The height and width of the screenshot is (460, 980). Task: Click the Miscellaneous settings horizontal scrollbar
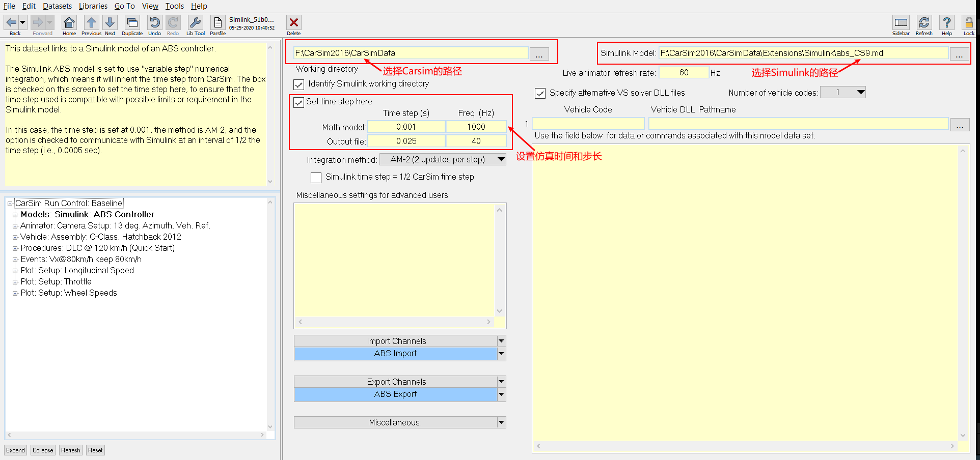(395, 322)
